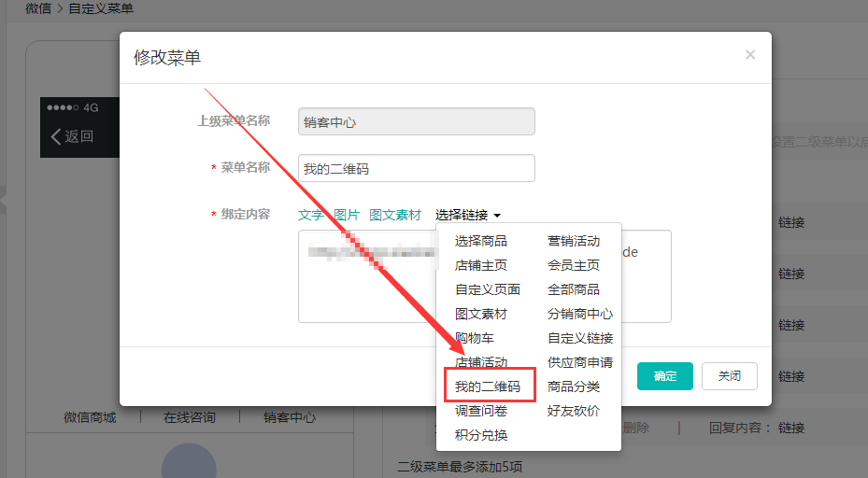Pick 积分兑换 from the list

(481, 435)
